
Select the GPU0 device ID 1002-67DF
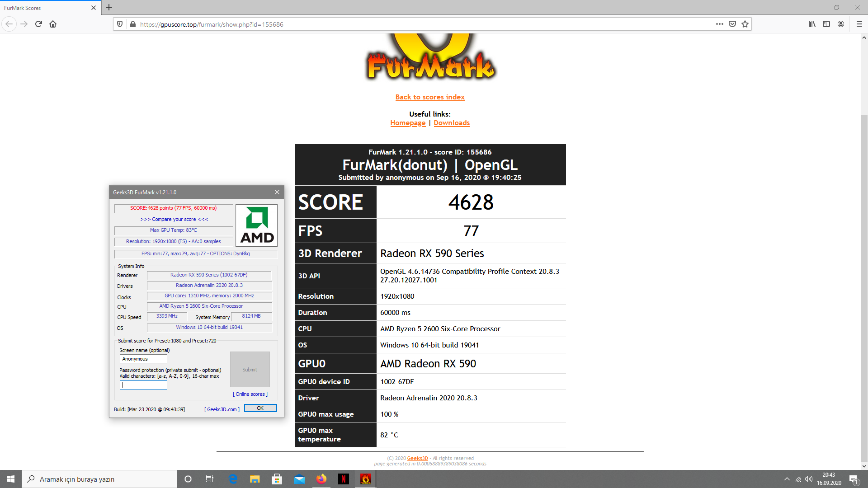(x=397, y=382)
